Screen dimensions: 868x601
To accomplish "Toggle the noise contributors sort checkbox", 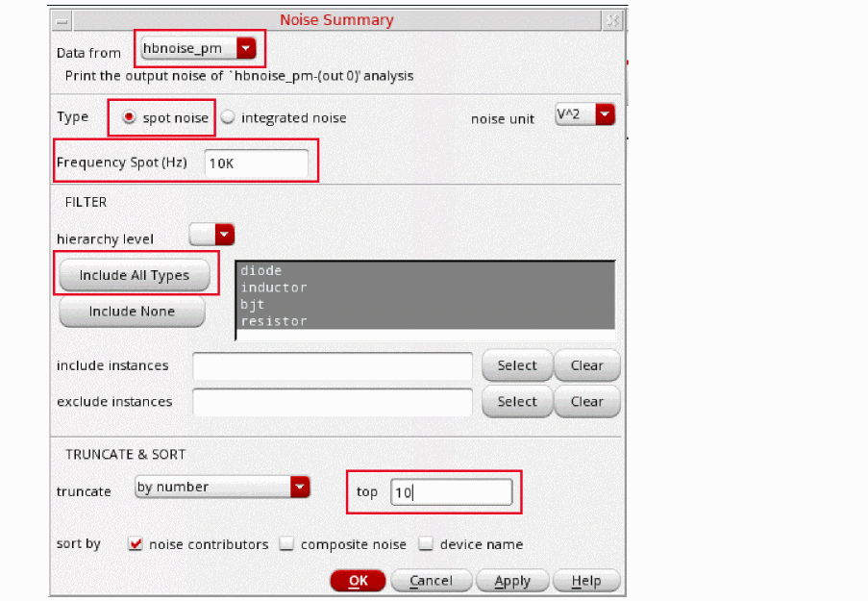I will (136, 544).
